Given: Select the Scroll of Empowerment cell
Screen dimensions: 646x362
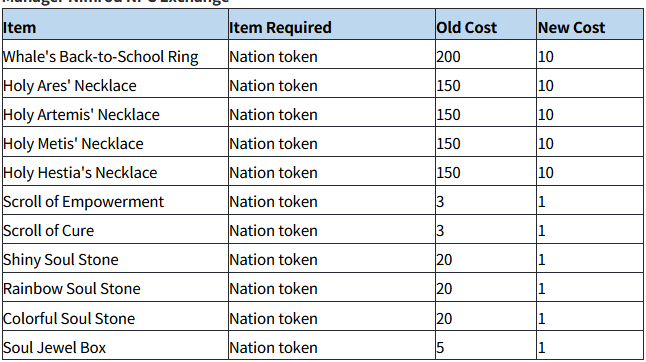Looking at the screenshot, I should 115,200.
